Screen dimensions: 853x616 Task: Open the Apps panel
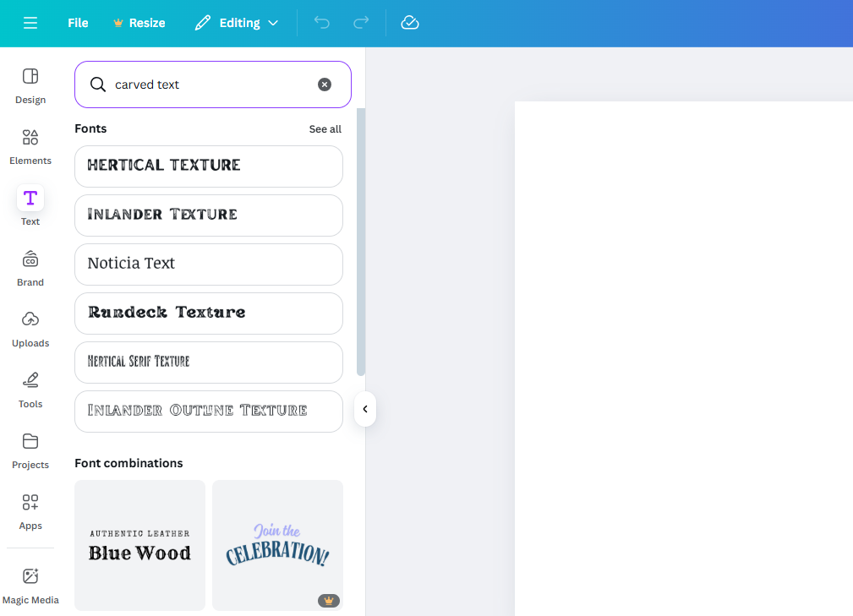(x=30, y=510)
